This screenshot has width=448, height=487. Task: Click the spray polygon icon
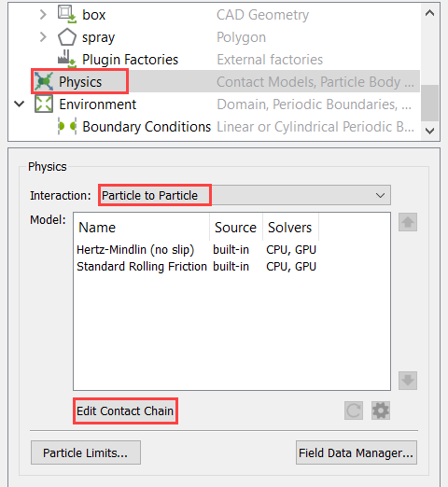coord(67,37)
